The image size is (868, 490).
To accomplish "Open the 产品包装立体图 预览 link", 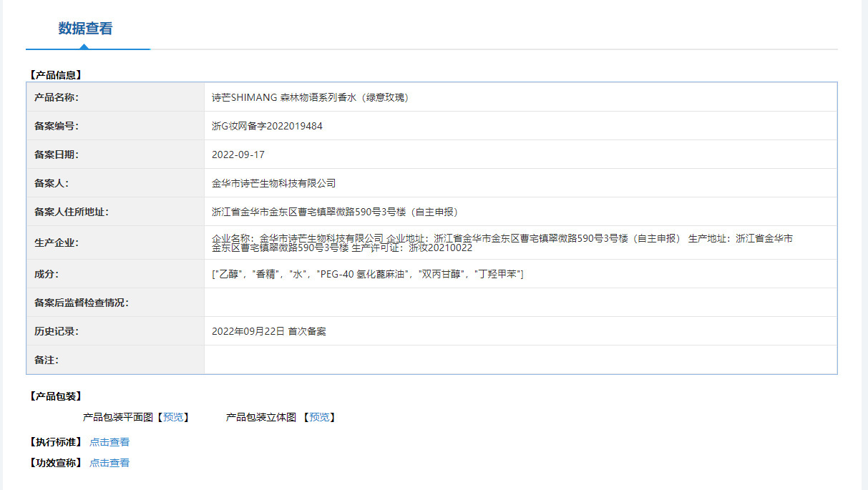I will [x=322, y=417].
